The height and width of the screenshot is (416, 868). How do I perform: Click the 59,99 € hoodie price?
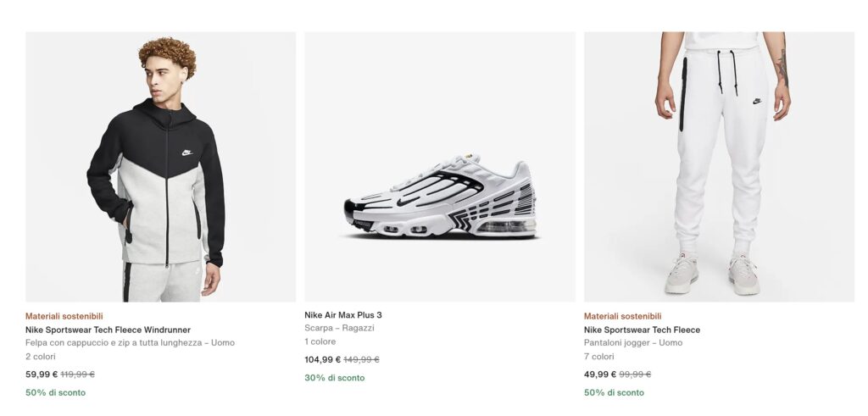coord(42,374)
